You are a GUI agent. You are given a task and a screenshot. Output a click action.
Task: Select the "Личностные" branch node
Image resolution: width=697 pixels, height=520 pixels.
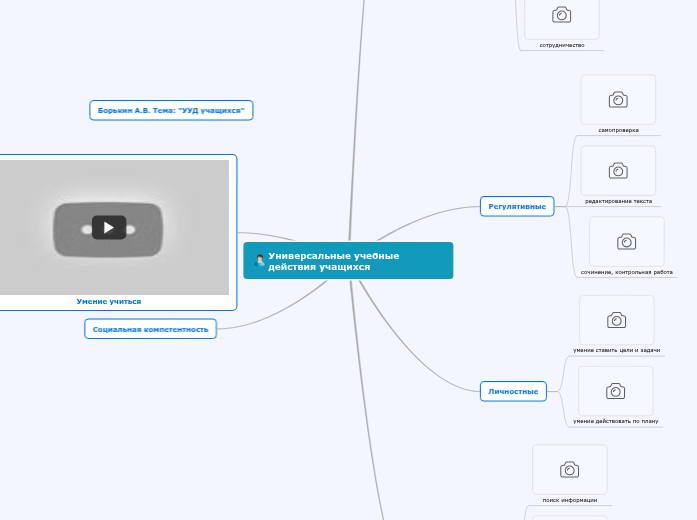[513, 391]
